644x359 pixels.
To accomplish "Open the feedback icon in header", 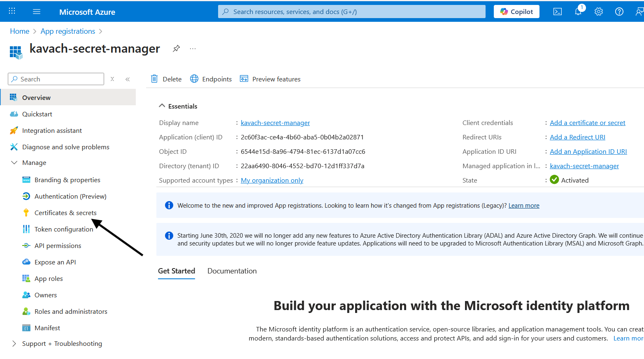I will (x=639, y=12).
